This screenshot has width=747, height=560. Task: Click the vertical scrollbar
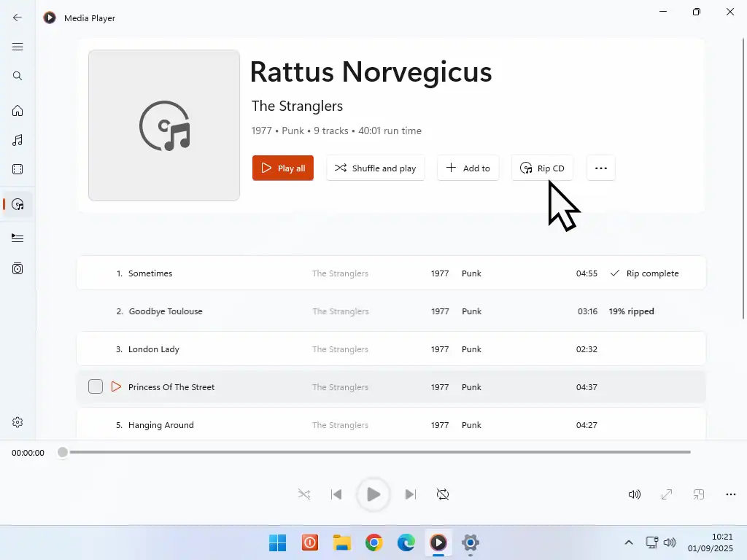tap(743, 179)
